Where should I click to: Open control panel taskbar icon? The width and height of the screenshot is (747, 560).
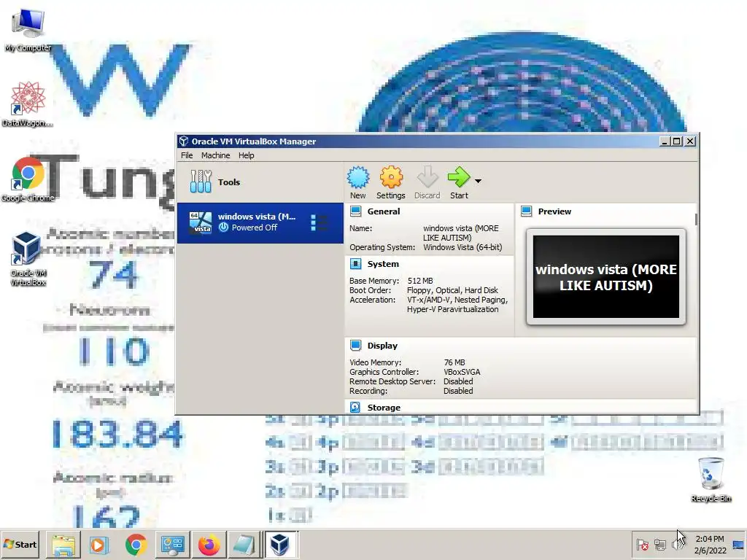[172, 544]
